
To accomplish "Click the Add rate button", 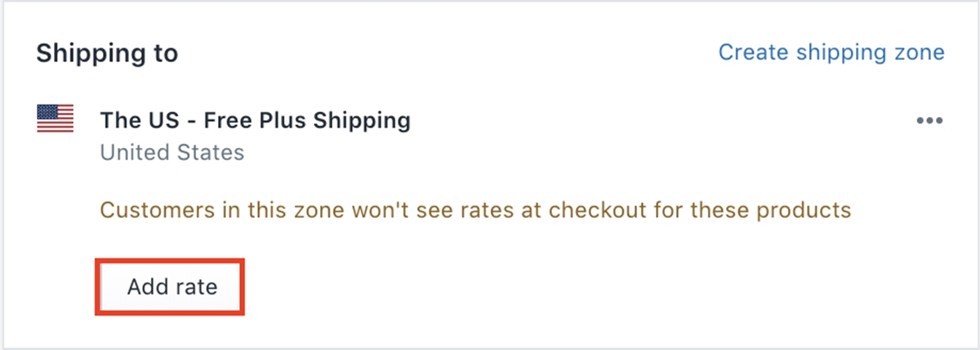I will 171,287.
